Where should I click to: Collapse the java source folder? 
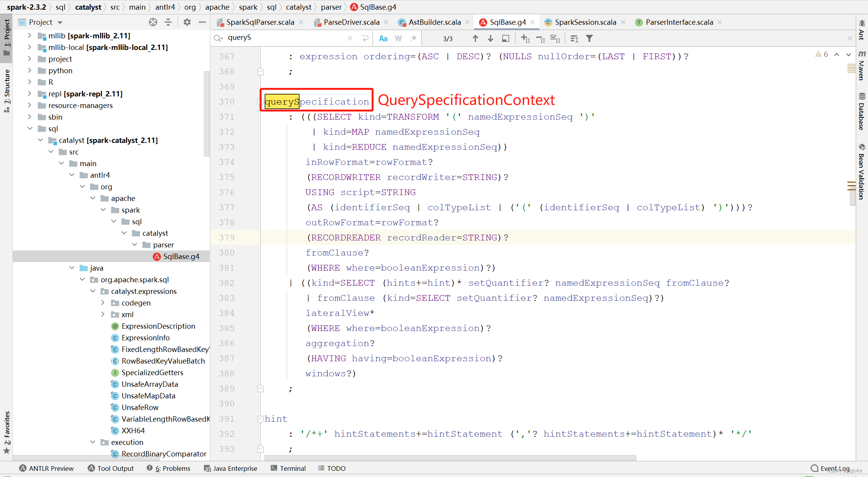[72, 268]
